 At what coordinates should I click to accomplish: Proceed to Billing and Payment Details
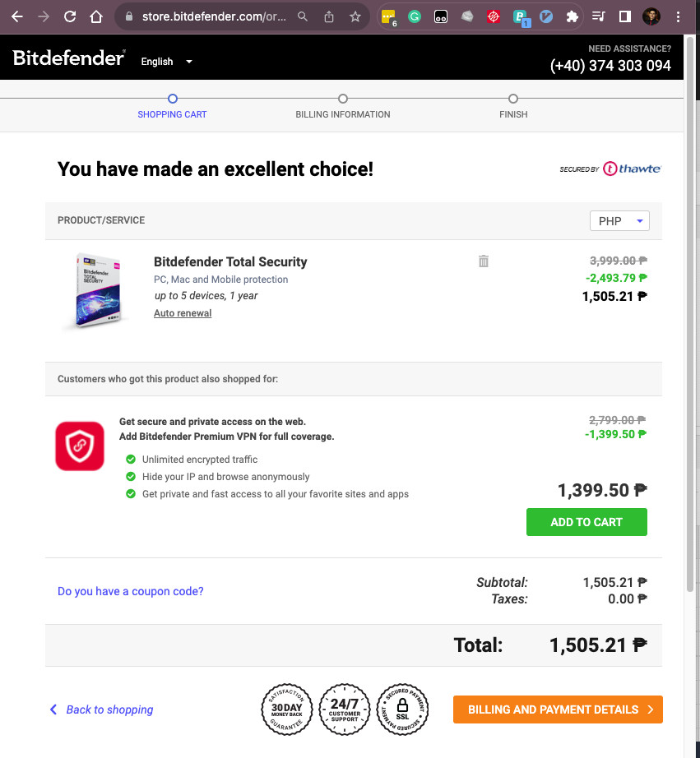[558, 709]
